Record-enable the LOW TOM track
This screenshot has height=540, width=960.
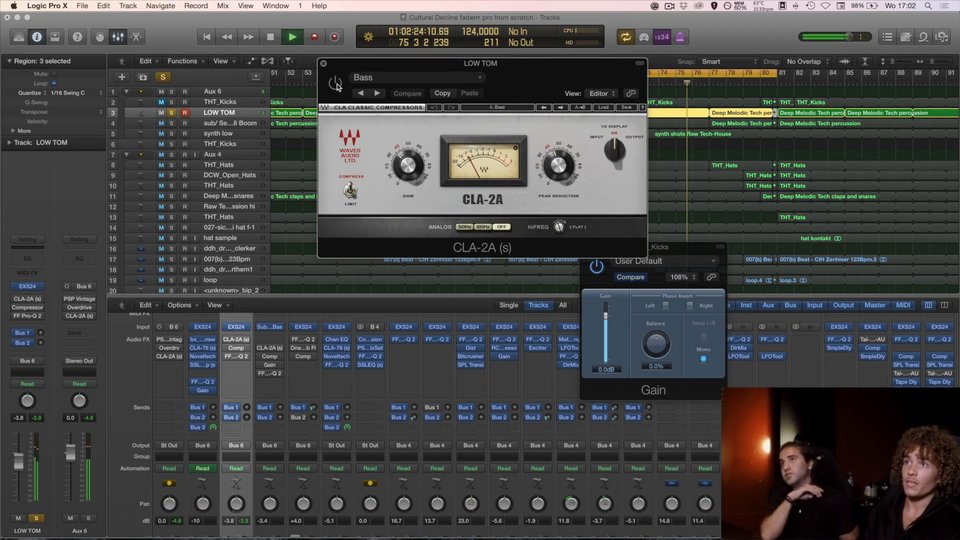click(184, 113)
